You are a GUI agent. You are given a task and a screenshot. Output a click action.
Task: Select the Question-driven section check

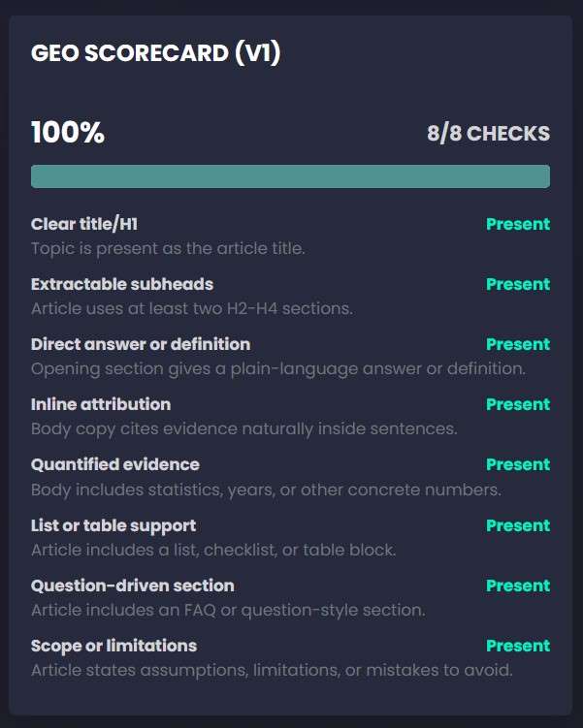[133, 586]
